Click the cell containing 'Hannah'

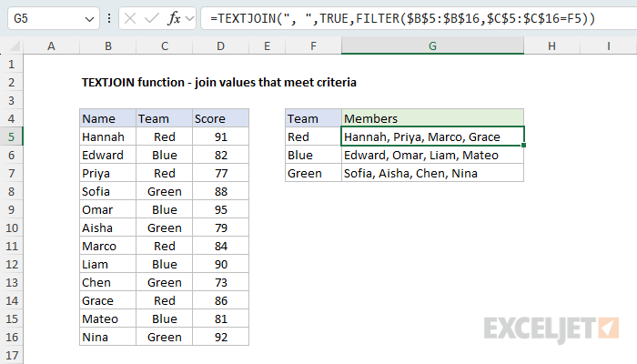(107, 136)
